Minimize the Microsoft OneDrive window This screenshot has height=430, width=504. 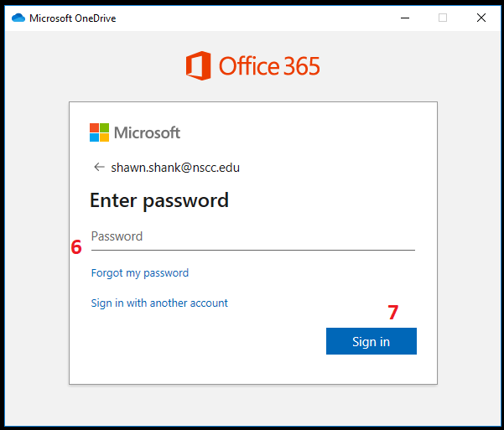pos(405,18)
